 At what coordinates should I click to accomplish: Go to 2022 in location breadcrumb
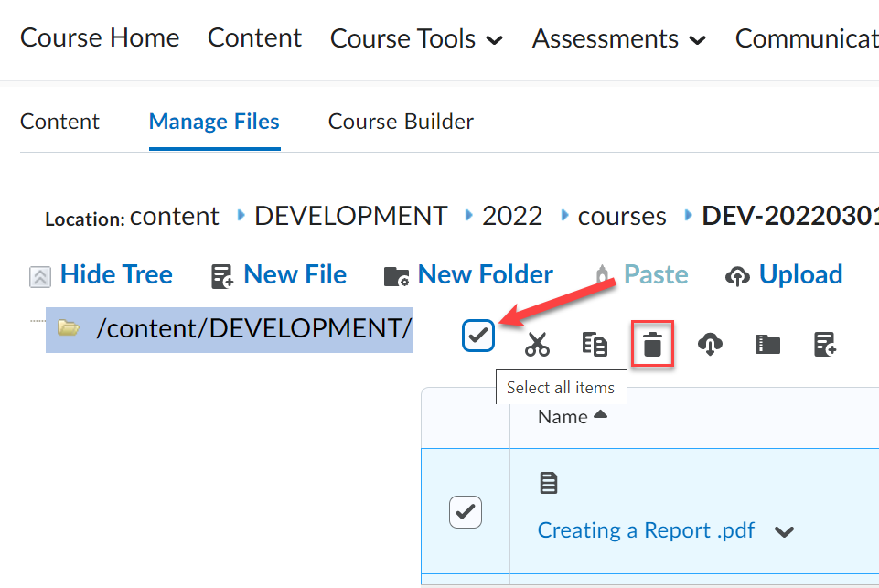click(512, 217)
